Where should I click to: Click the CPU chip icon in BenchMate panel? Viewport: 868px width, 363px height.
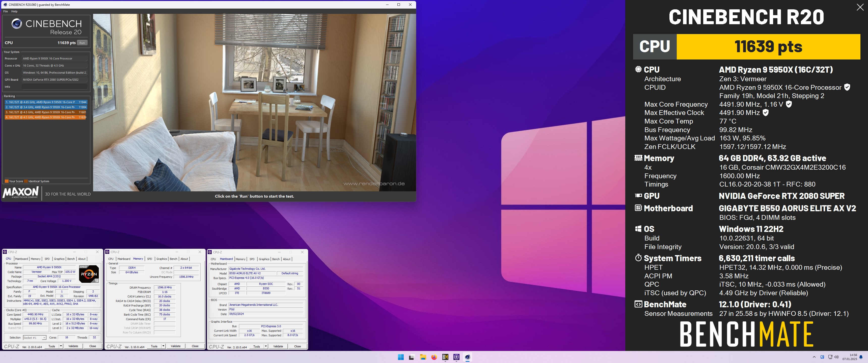638,69
